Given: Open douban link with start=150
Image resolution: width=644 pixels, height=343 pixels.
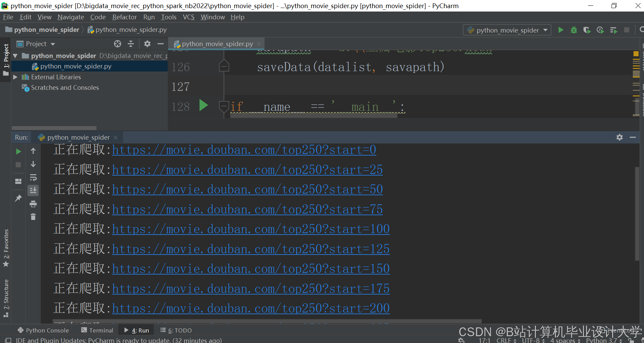Looking at the screenshot, I should click(251, 269).
